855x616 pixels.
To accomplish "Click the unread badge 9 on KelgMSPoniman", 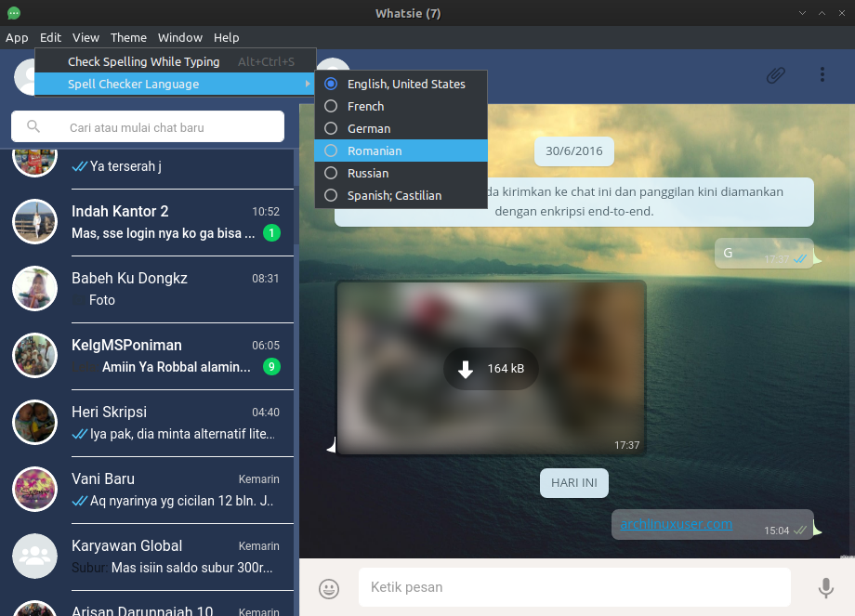I will pyautogui.click(x=271, y=366).
